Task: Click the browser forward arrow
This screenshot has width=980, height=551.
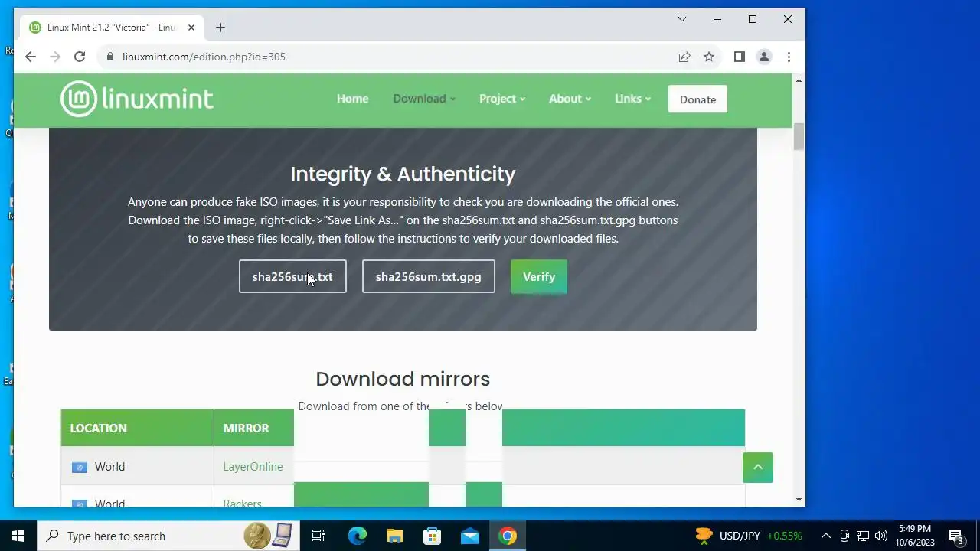Action: [x=55, y=57]
